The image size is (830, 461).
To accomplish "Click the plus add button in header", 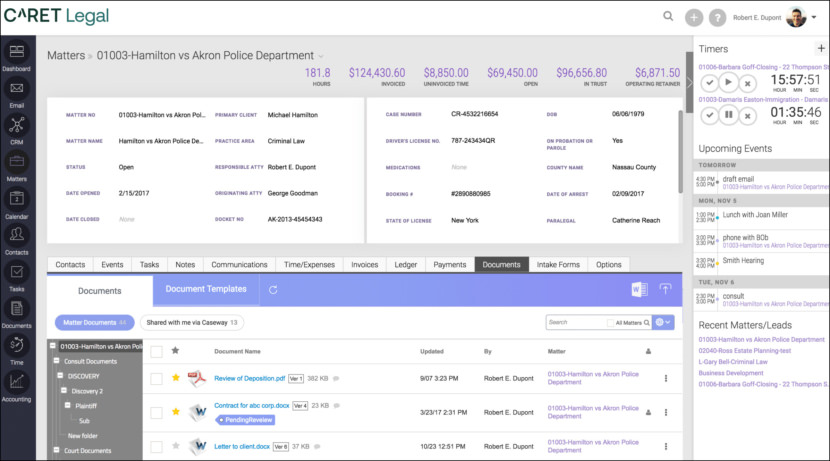I will click(x=693, y=17).
